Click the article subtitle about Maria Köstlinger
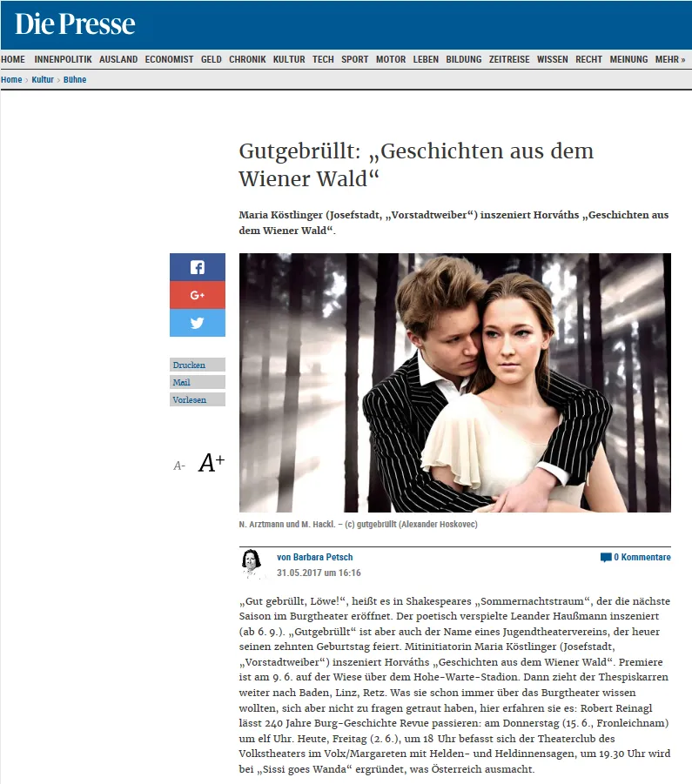692x784 pixels. (453, 223)
